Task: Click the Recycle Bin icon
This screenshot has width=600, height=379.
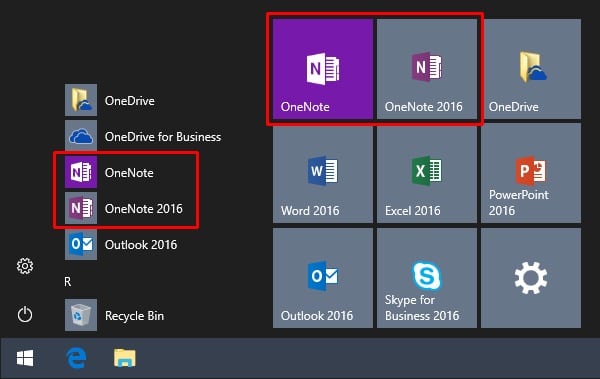Action: [x=81, y=315]
